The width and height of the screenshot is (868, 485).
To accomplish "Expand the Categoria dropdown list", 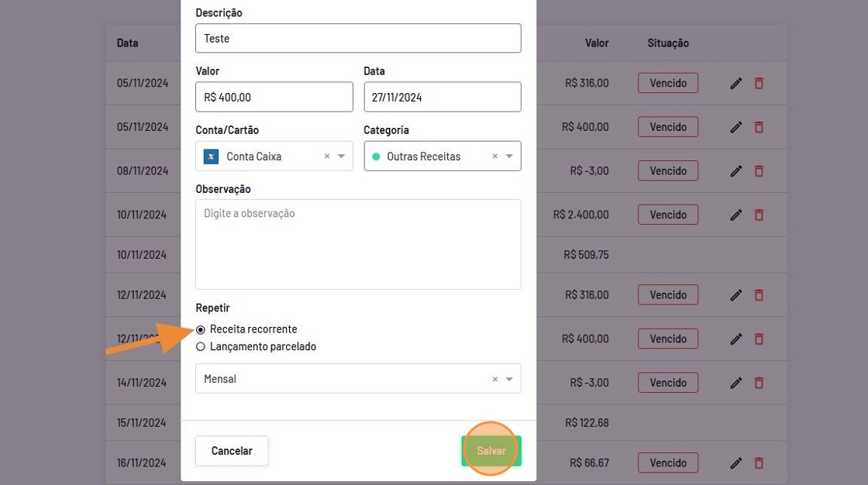I will coord(509,157).
